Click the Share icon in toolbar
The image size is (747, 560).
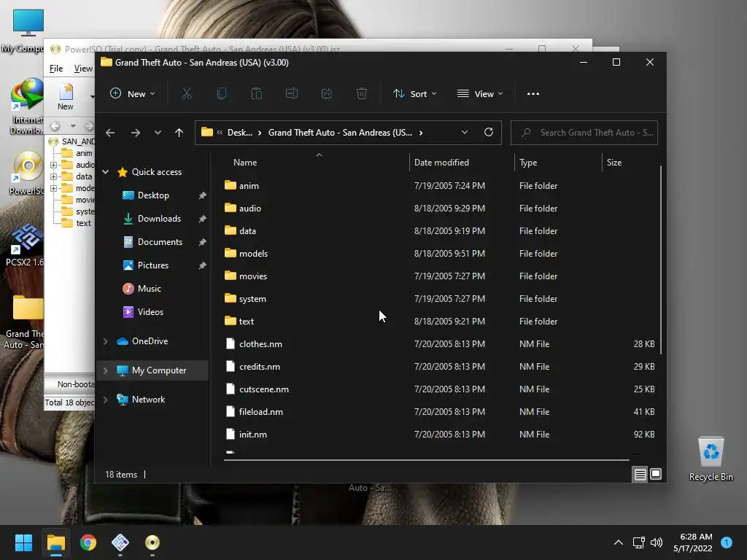coord(327,94)
